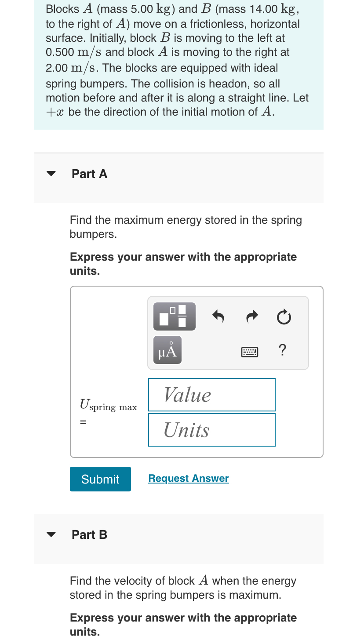Select the shaded problem statement box
364x640 pixels.
pos(178,65)
